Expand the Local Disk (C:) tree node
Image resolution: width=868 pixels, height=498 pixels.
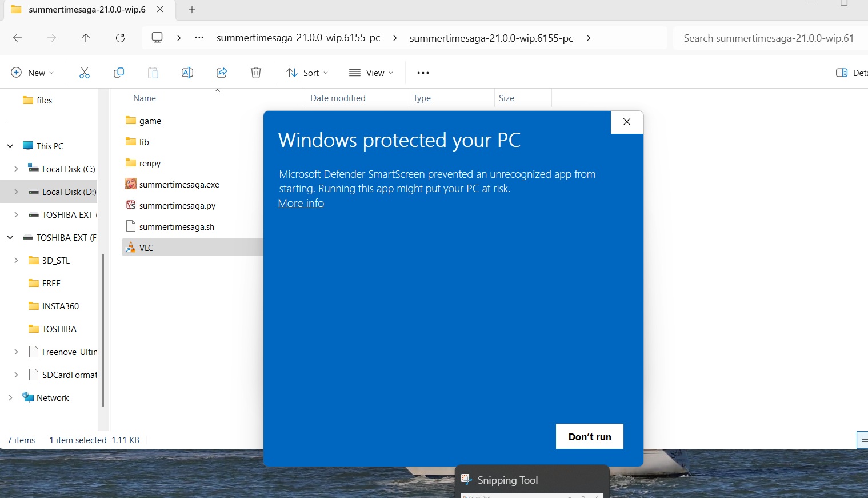(16, 169)
